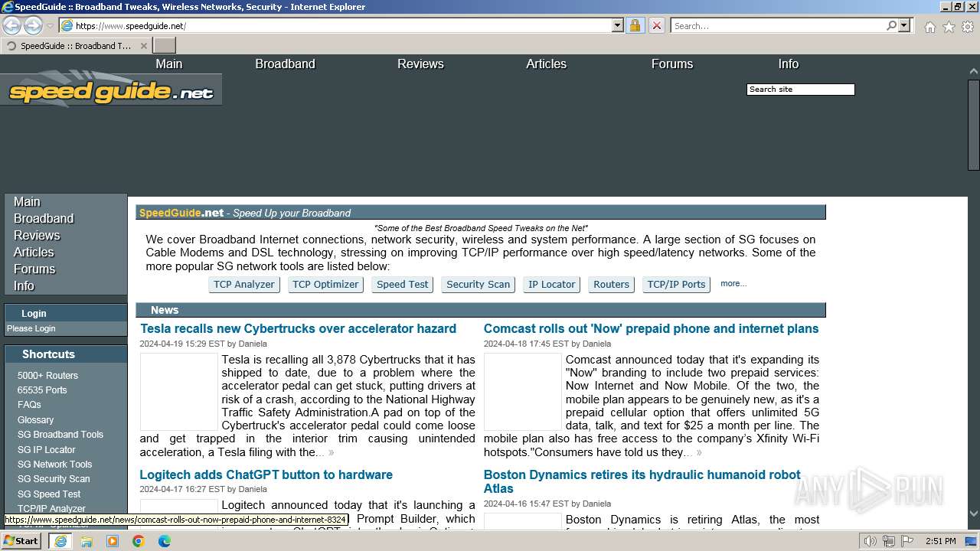Open SG IP Locator shortcut
The image size is (980, 551).
point(47,450)
